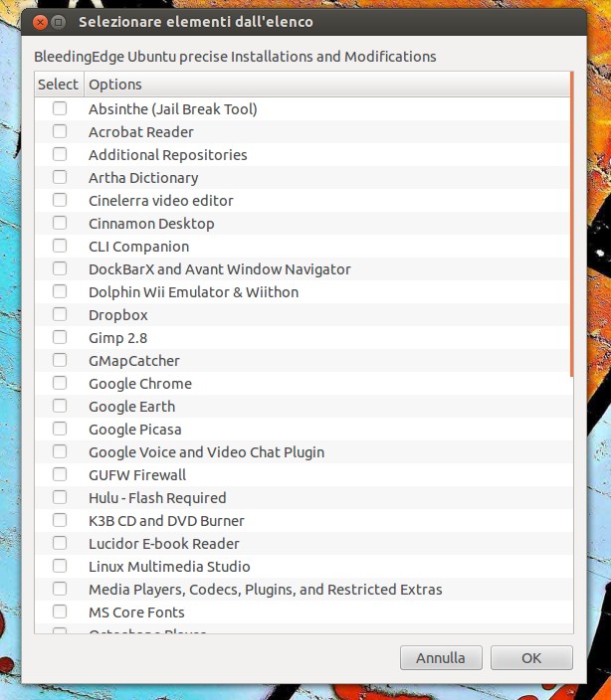Click the GUFW Firewall row text
This screenshot has height=700, width=611.
click(137, 475)
